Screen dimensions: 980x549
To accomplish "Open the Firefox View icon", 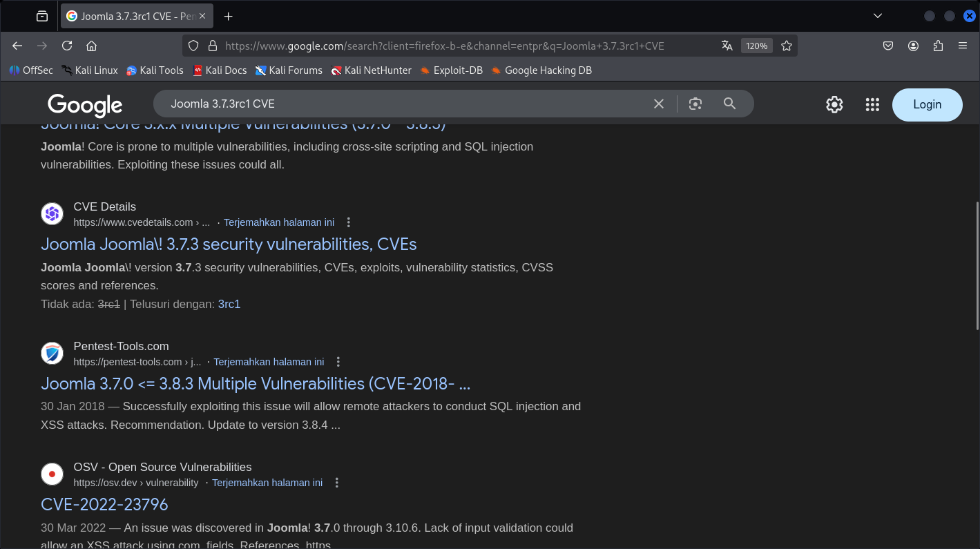I will 42,16.
